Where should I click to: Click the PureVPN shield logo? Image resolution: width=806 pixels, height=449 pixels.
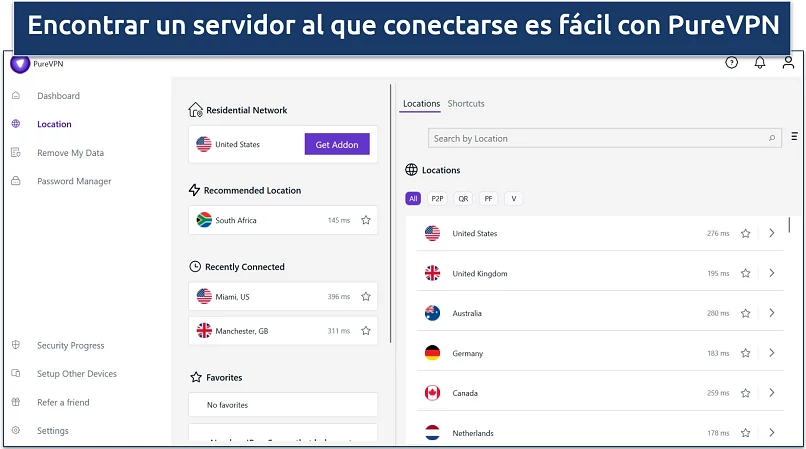point(20,64)
